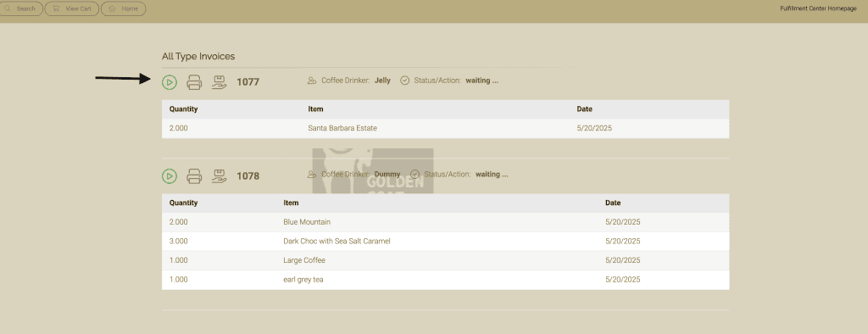The image size is (868, 334).
Task: Click the status checkmark icon for invoice 1077
Action: coord(404,81)
